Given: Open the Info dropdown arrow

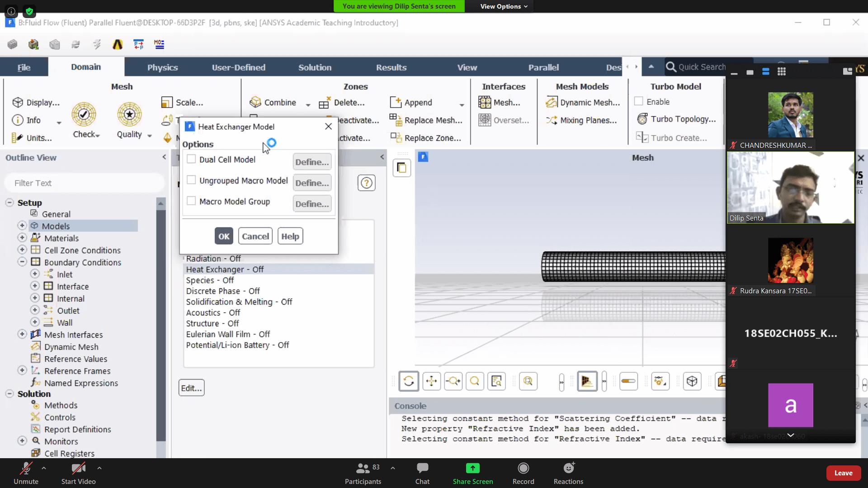Looking at the screenshot, I should click(x=59, y=122).
